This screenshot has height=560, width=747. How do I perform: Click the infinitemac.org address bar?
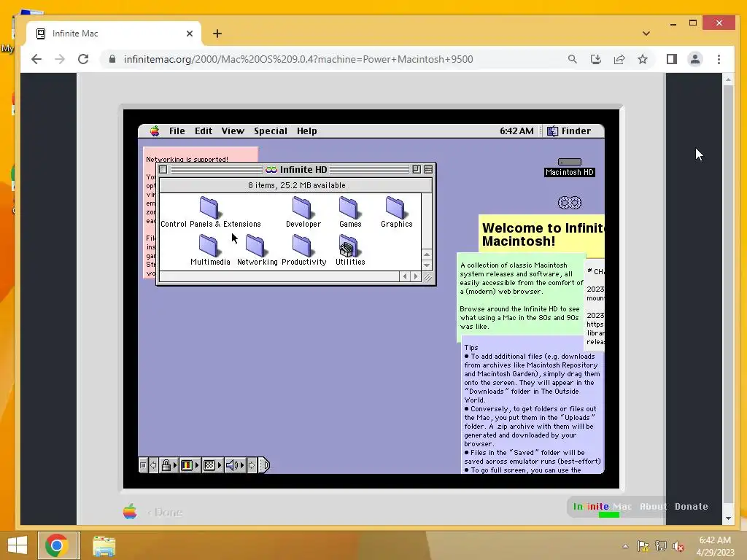[x=298, y=59]
